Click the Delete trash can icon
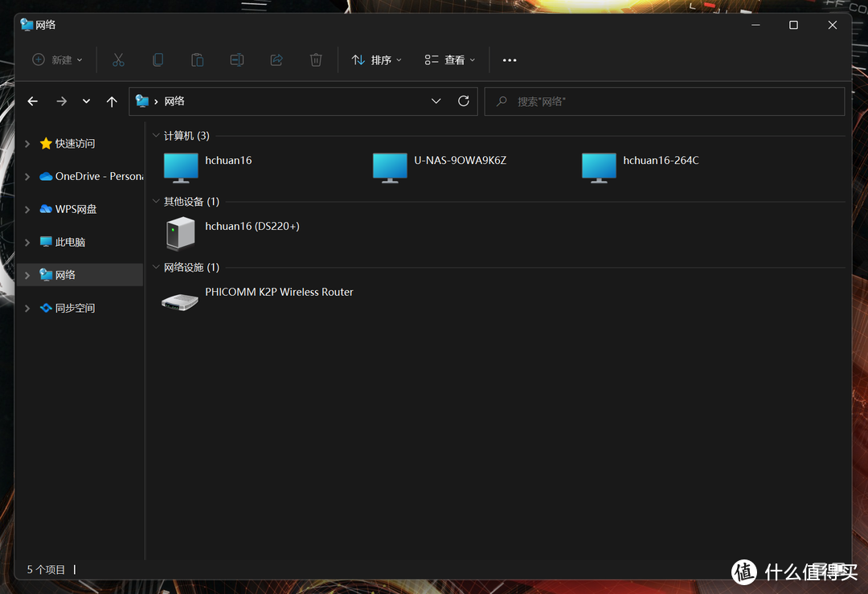This screenshot has height=594, width=868. tap(316, 59)
